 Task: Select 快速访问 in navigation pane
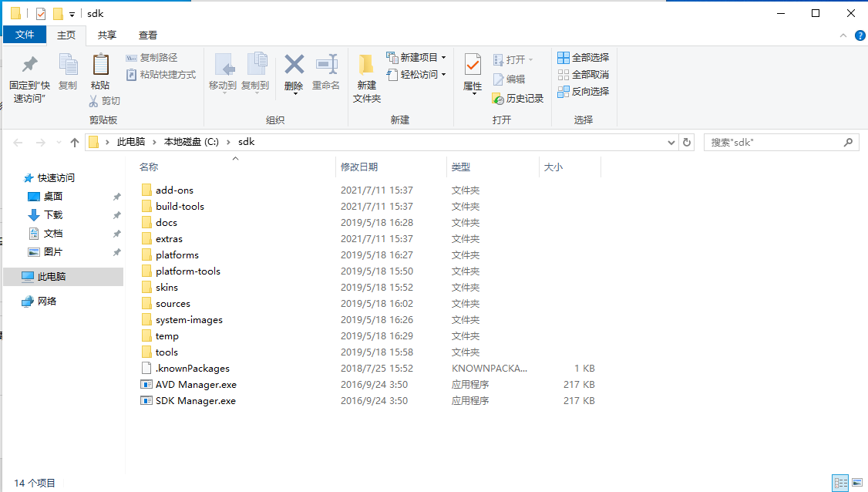pyautogui.click(x=56, y=178)
